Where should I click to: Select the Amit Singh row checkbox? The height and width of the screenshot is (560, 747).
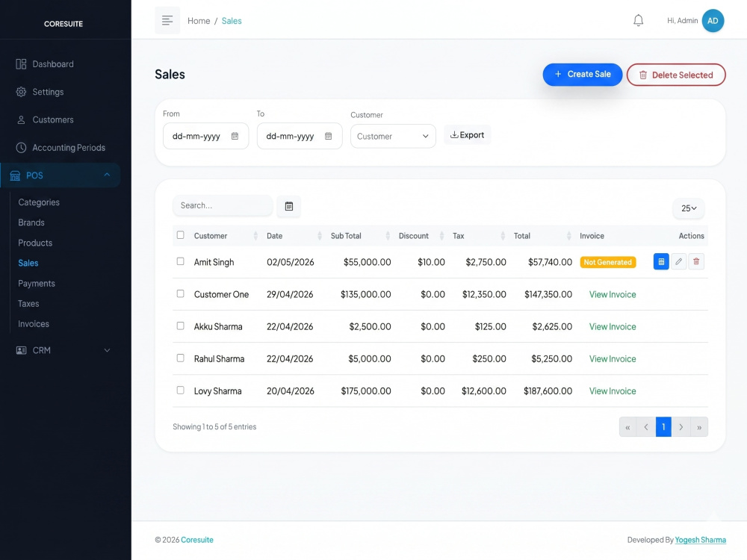click(x=181, y=261)
